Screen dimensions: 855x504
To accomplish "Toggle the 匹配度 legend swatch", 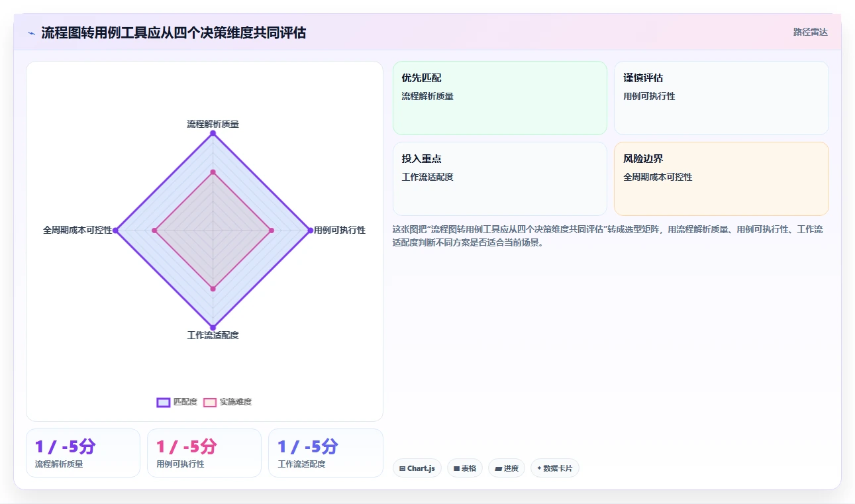I will pos(164,402).
